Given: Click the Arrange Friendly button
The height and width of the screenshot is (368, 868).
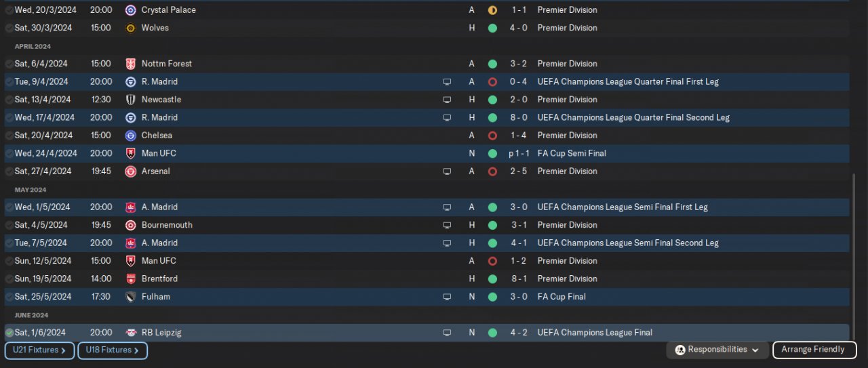Looking at the screenshot, I should coord(814,350).
